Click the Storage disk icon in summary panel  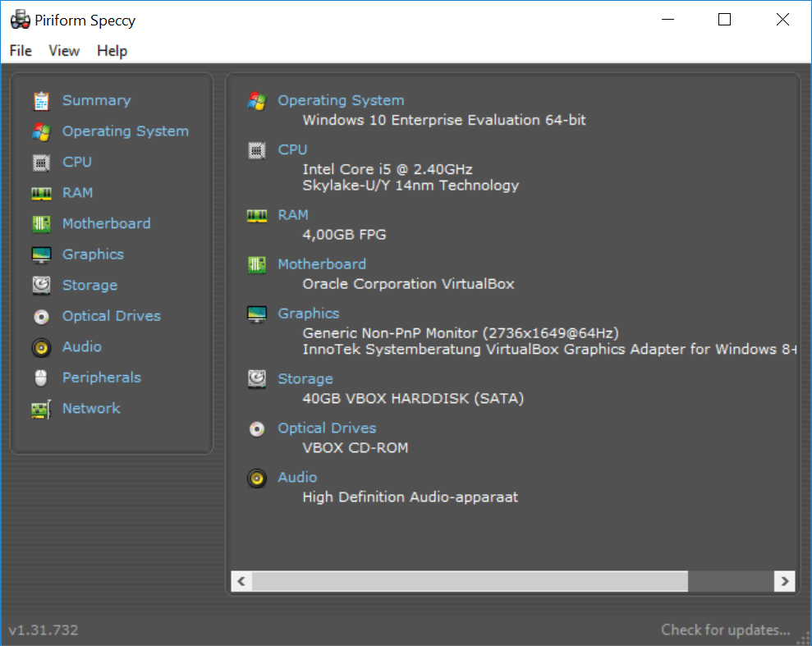tap(257, 379)
